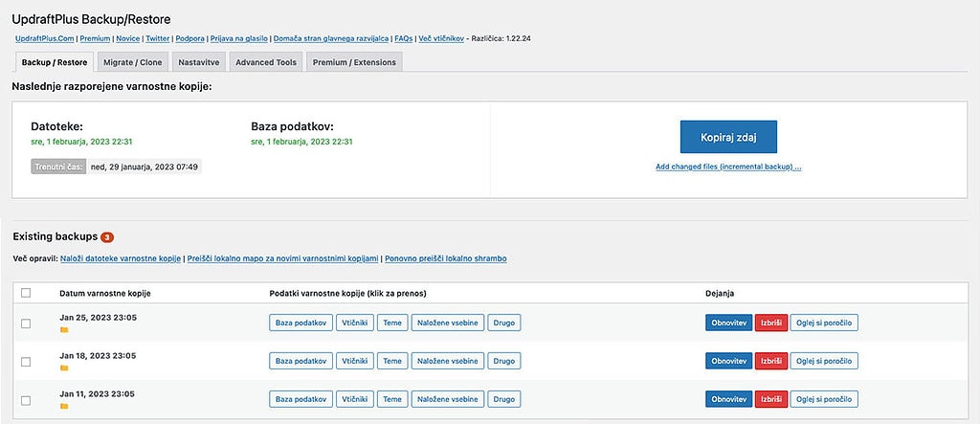Screen dimensions: 980x424
Task: Click the existing backups count badge
Action: pyautogui.click(x=107, y=237)
